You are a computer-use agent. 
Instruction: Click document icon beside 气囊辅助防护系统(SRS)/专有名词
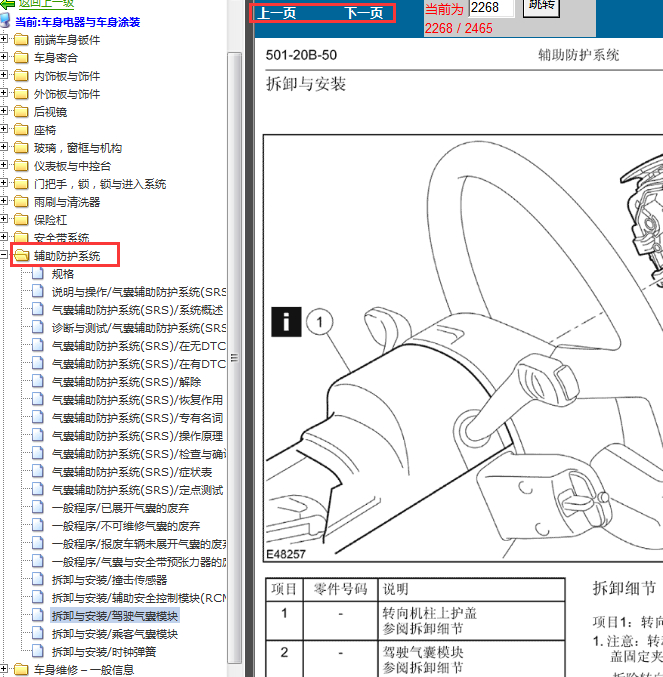pyautogui.click(x=38, y=417)
